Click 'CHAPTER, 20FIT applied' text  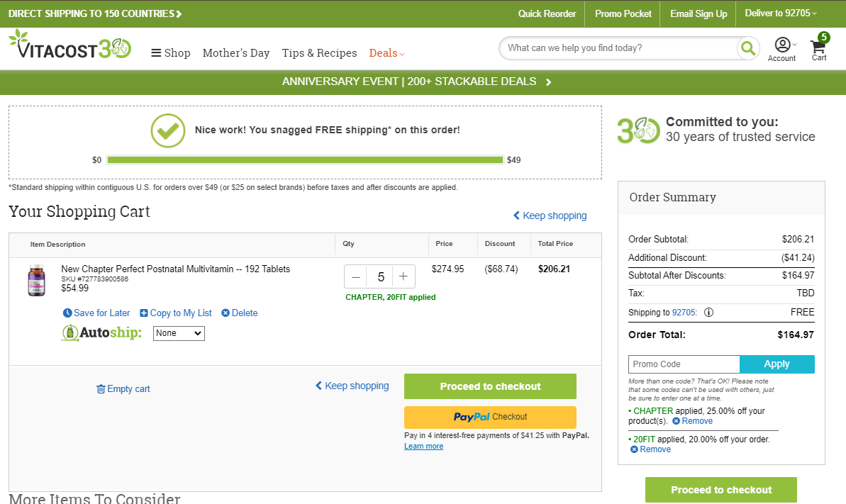click(391, 297)
